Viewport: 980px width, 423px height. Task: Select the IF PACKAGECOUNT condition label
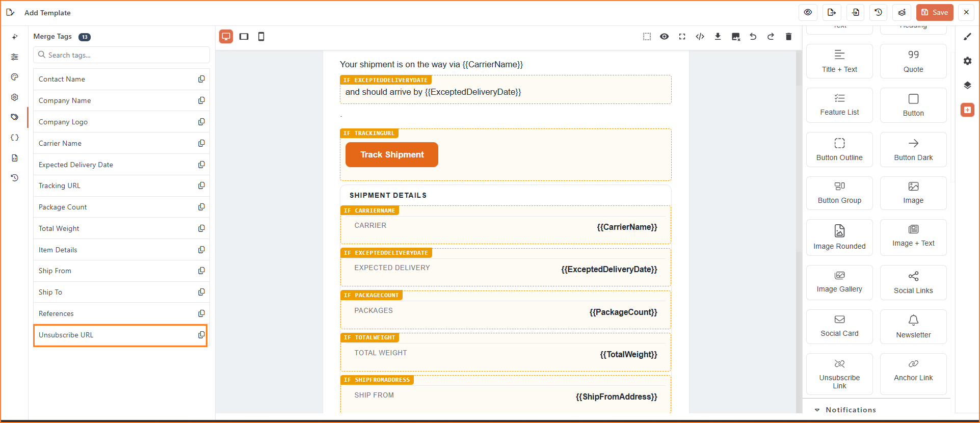[x=372, y=295]
